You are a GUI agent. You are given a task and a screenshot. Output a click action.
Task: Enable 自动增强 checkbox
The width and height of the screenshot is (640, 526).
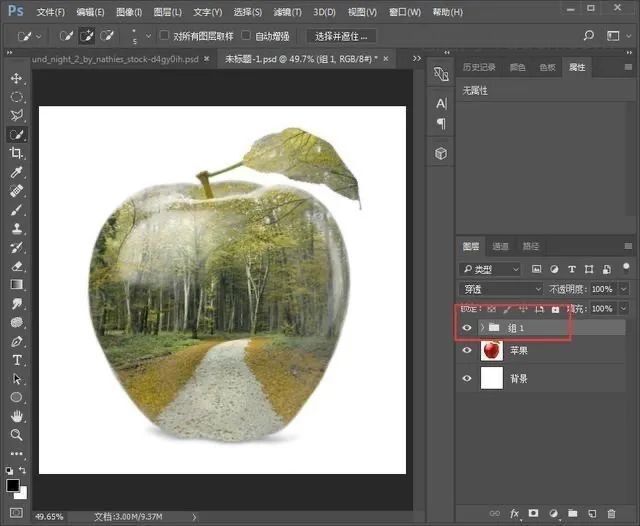coord(246,36)
